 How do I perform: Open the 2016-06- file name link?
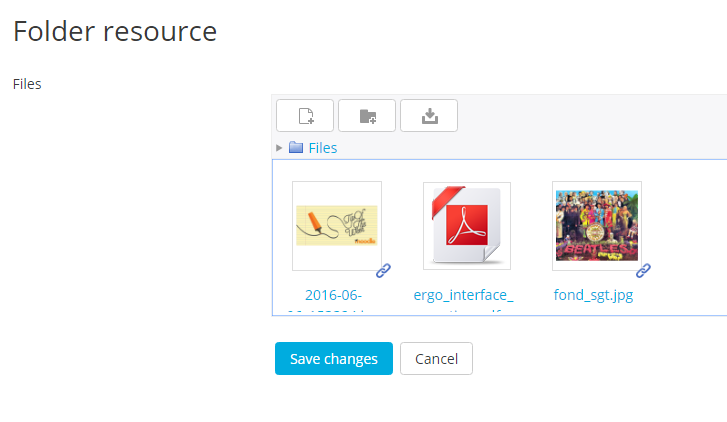tap(333, 295)
